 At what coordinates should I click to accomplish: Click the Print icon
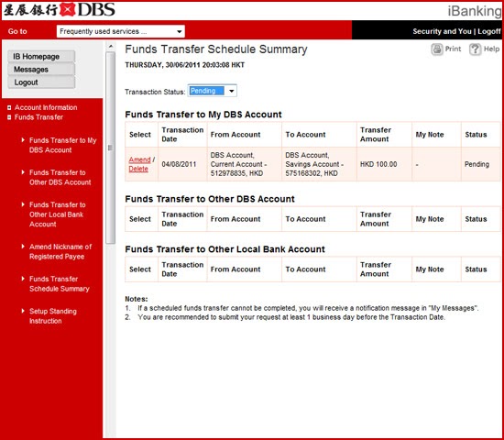pyautogui.click(x=437, y=49)
